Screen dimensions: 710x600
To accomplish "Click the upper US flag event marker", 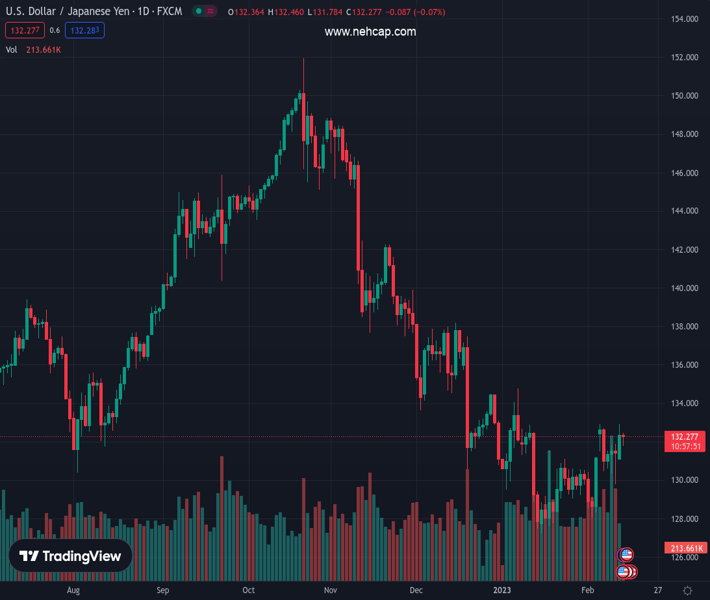I will (x=626, y=555).
